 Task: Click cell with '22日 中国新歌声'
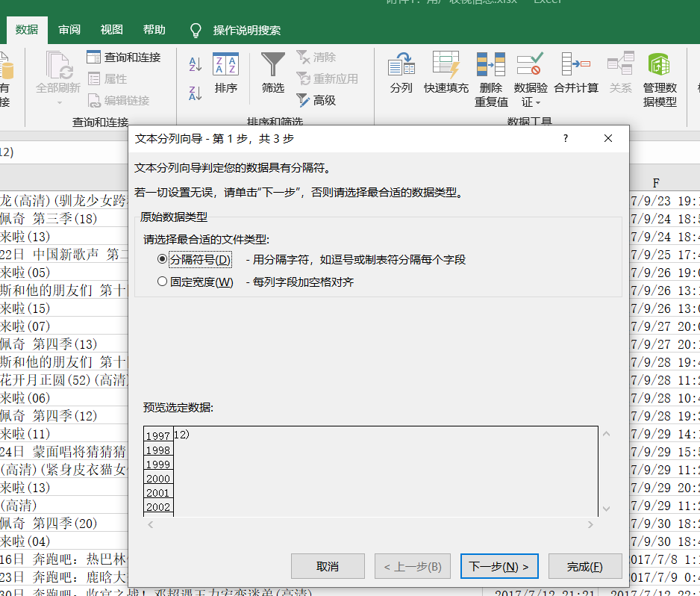coord(64,254)
